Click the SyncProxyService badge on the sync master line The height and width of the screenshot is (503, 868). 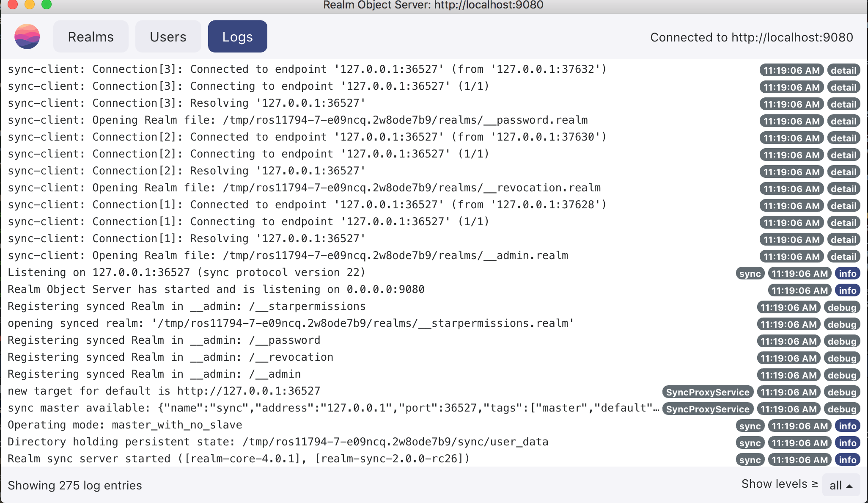point(708,409)
